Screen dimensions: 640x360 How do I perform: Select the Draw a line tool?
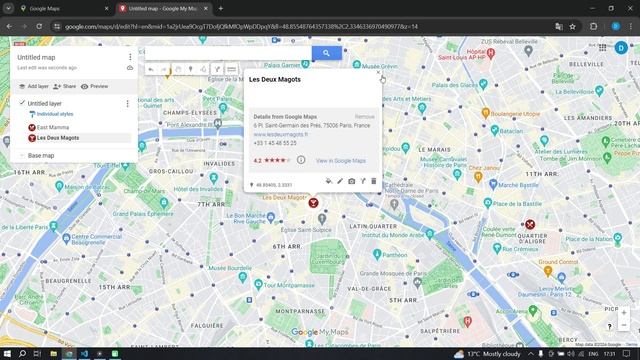[x=203, y=69]
